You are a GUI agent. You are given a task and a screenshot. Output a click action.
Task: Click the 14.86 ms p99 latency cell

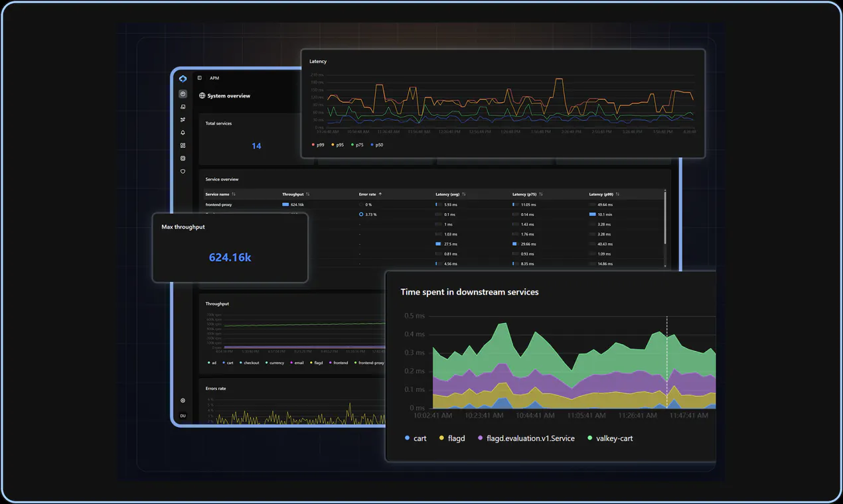click(x=601, y=264)
